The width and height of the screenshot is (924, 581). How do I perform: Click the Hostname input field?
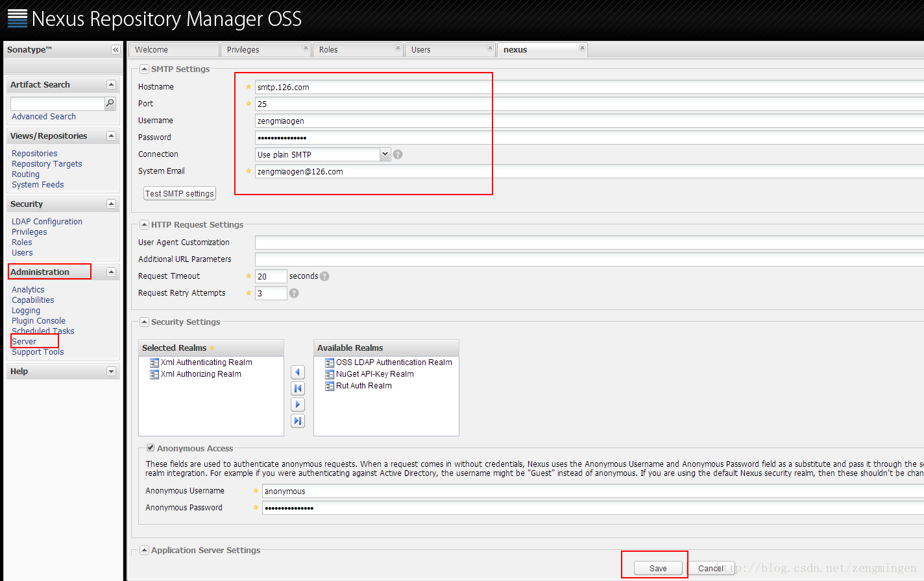point(589,87)
